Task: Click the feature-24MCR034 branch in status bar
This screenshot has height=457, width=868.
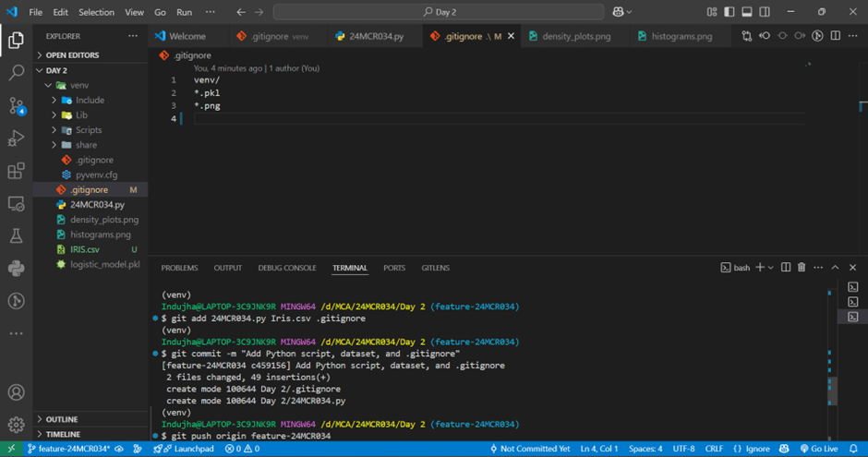Action: (x=69, y=449)
